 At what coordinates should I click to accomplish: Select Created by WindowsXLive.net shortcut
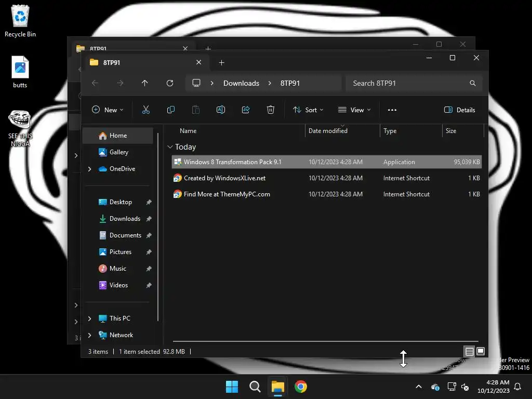coord(327,178)
